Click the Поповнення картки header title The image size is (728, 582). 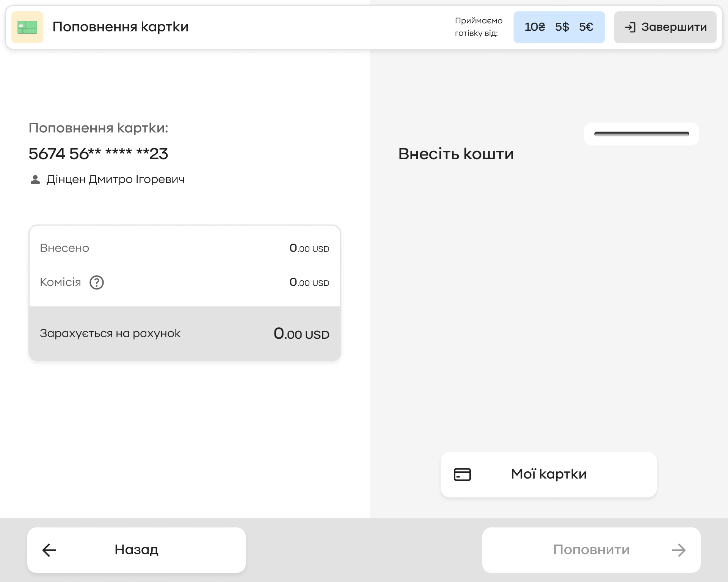pyautogui.click(x=120, y=27)
